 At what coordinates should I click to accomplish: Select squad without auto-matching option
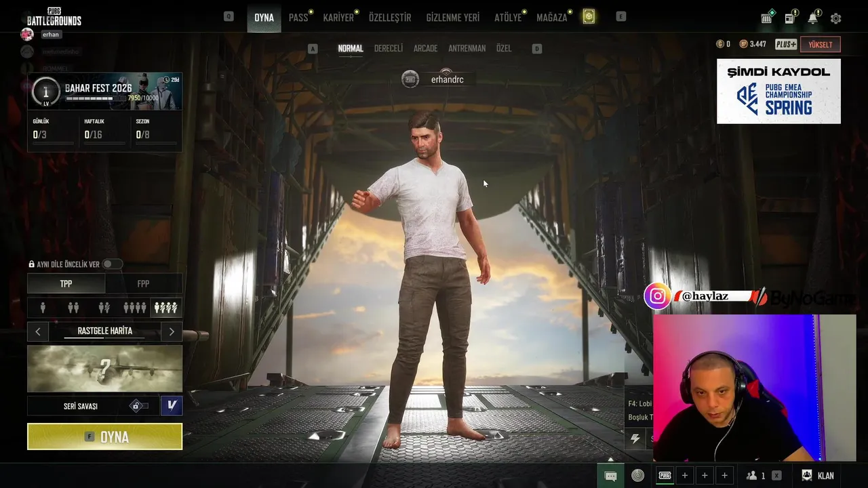pyautogui.click(x=165, y=308)
